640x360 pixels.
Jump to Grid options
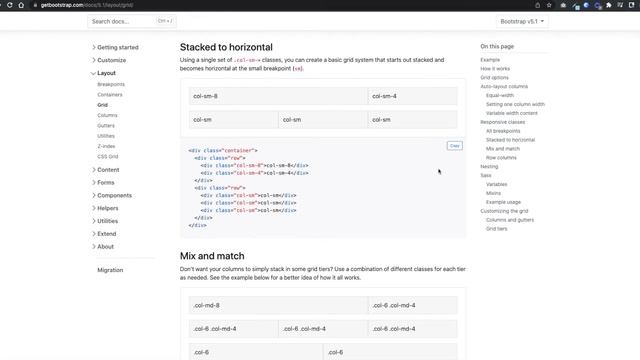(494, 78)
